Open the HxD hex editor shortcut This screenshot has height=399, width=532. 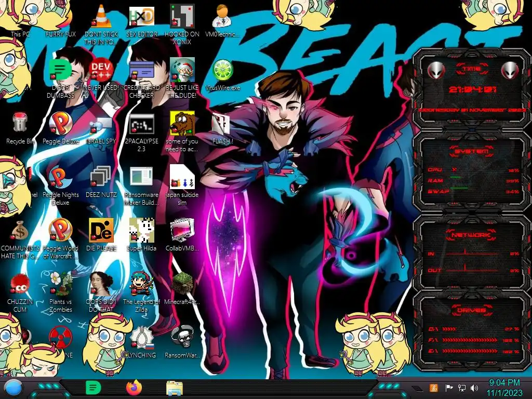pyautogui.click(x=141, y=16)
